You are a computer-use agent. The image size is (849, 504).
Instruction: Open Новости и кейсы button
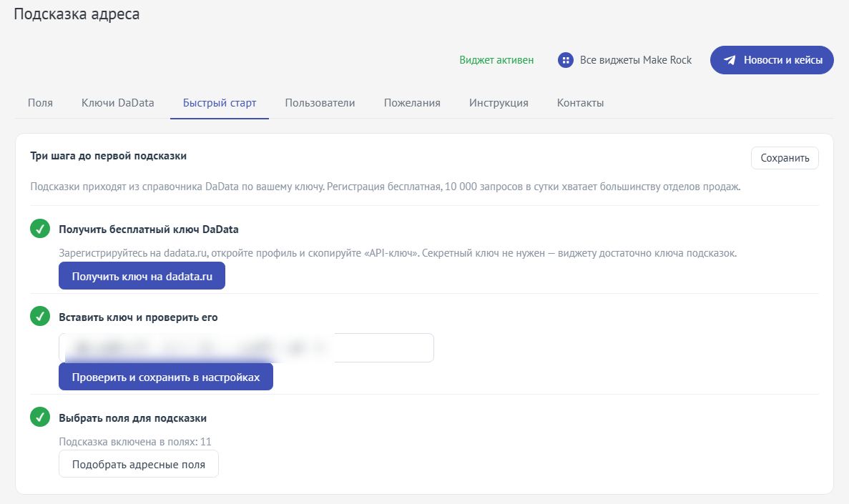click(772, 60)
